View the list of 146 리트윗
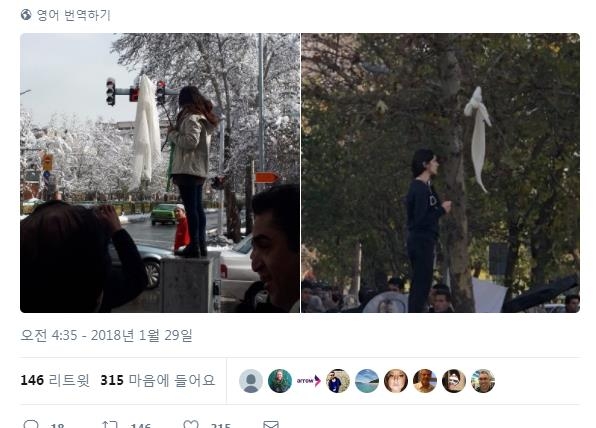Image resolution: width=596 pixels, height=428 pixels. 55,380
